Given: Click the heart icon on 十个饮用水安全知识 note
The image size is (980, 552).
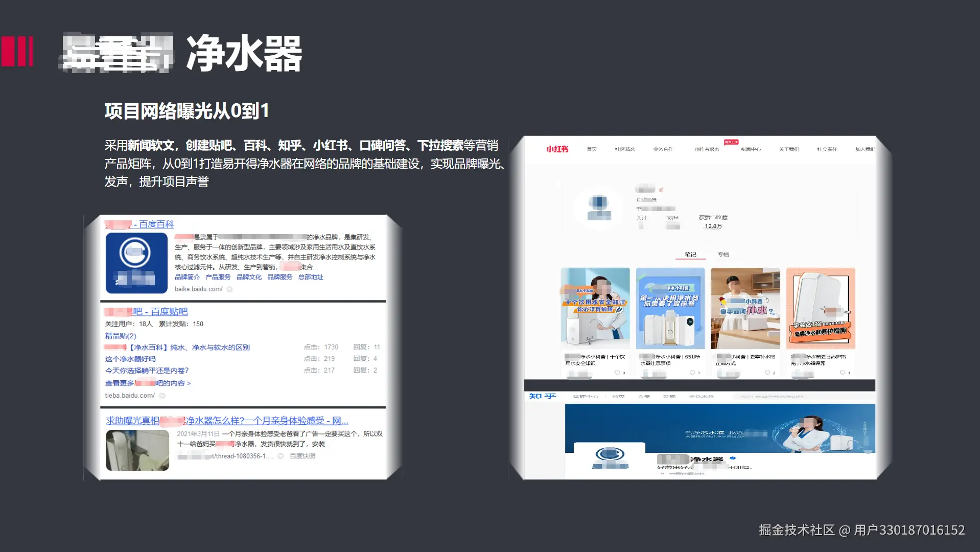Looking at the screenshot, I should (x=617, y=373).
